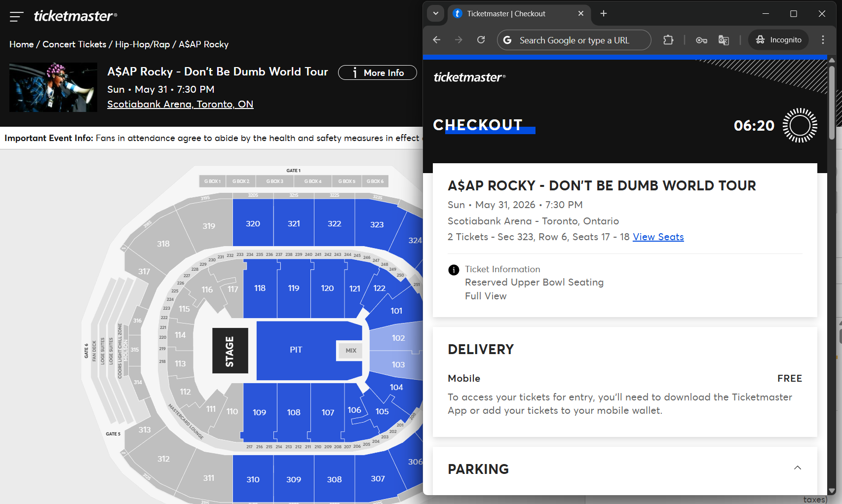Viewport: 842px width, 504px height.
Task: Select the Ticketmaster Checkout tab
Action: click(513, 13)
